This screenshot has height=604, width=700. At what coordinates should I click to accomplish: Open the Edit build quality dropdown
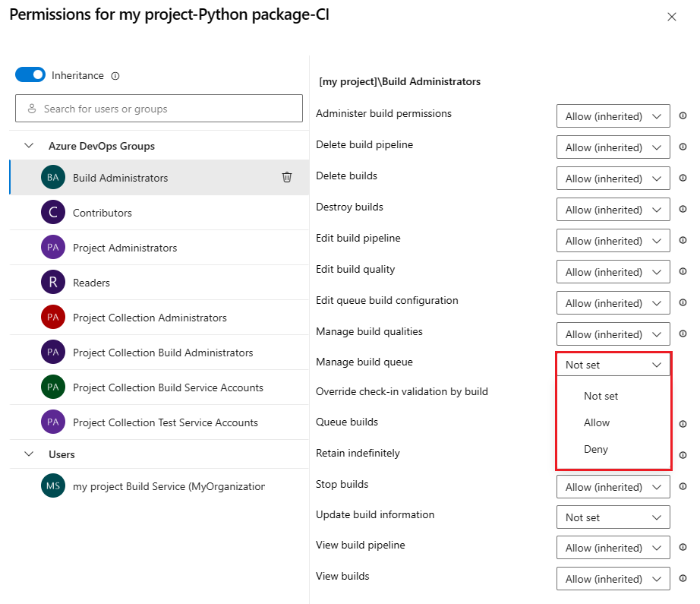tap(613, 272)
